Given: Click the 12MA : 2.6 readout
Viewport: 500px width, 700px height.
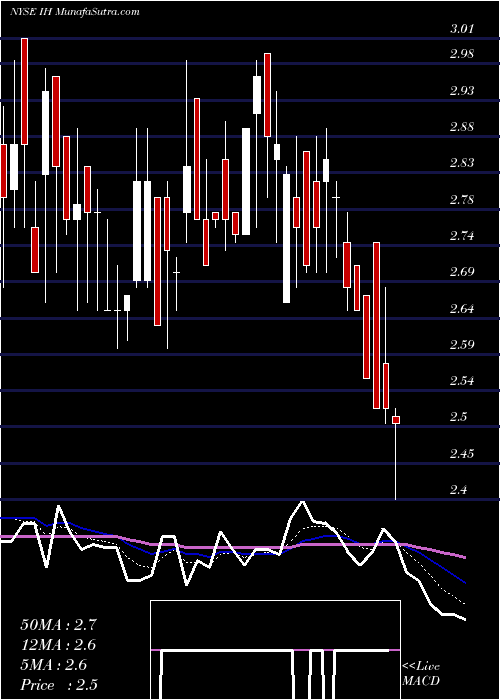Looking at the screenshot, I should pyautogui.click(x=58, y=645).
